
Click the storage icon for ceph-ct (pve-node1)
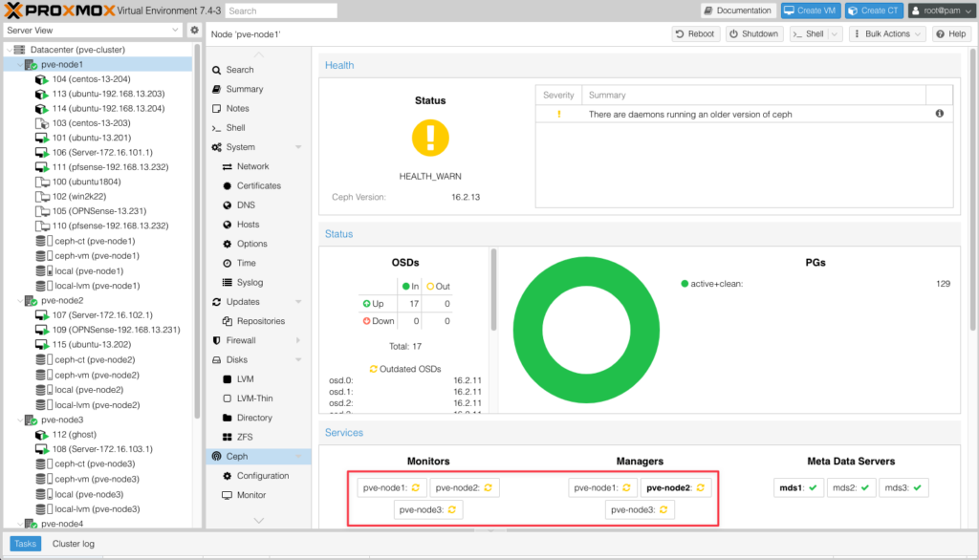43,241
